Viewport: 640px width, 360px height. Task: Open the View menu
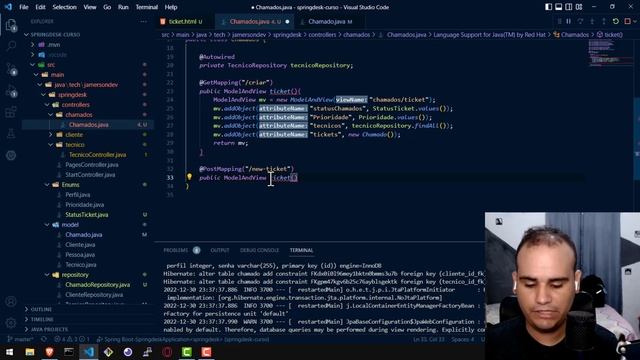90,7
